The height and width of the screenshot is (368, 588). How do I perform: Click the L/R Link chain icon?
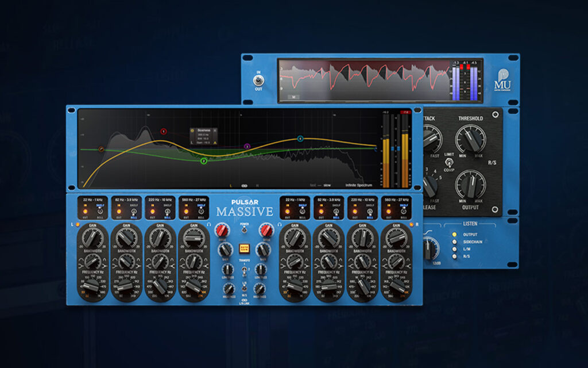click(244, 300)
